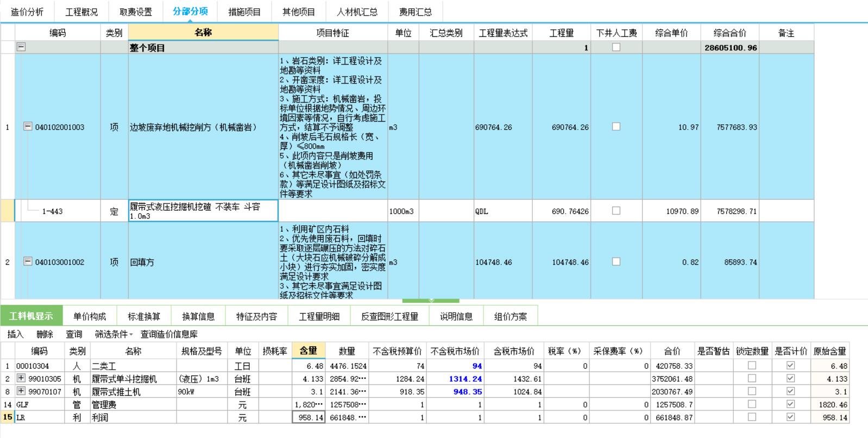The image size is (868, 438).
Task: Edit the name field of row 1-443
Action: tap(203, 211)
